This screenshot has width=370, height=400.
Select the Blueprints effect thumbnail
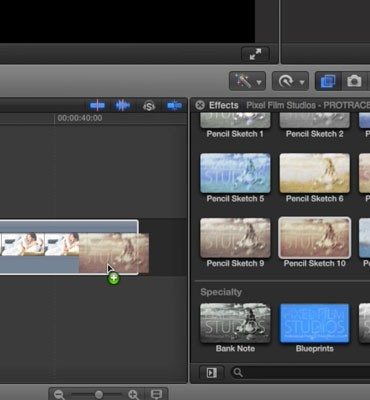(315, 323)
